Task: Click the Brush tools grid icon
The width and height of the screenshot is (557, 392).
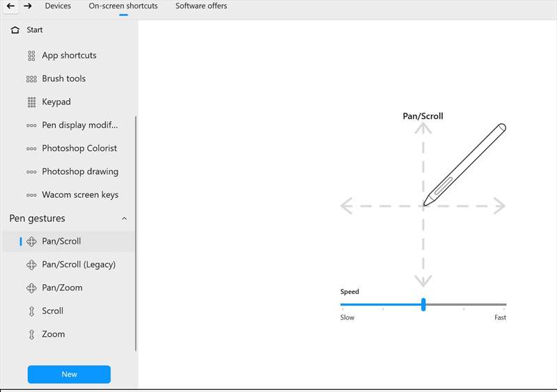Action: click(31, 79)
